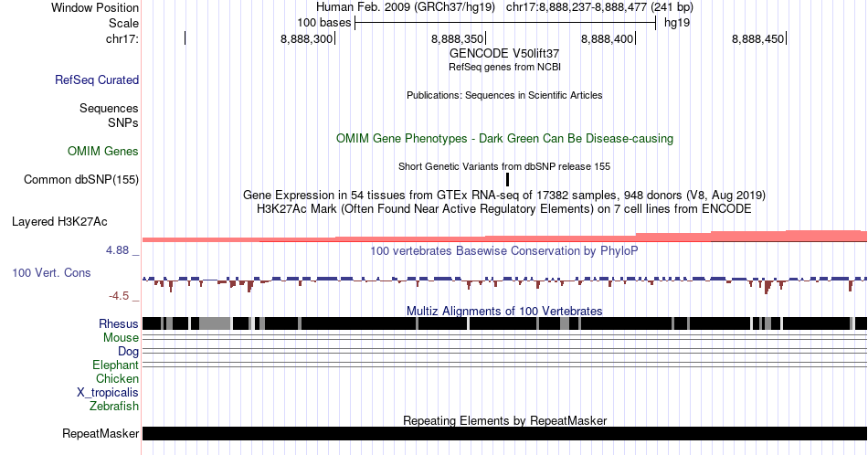
Task: Click the H3K27Ac Mark ENCODE title
Action: [x=504, y=208]
